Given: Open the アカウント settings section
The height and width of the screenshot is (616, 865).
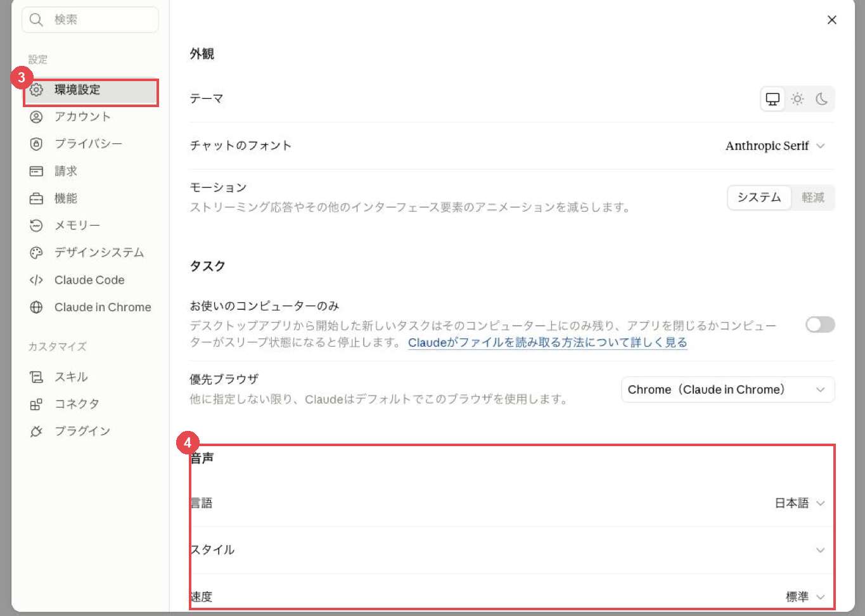Looking at the screenshot, I should coord(91,117).
